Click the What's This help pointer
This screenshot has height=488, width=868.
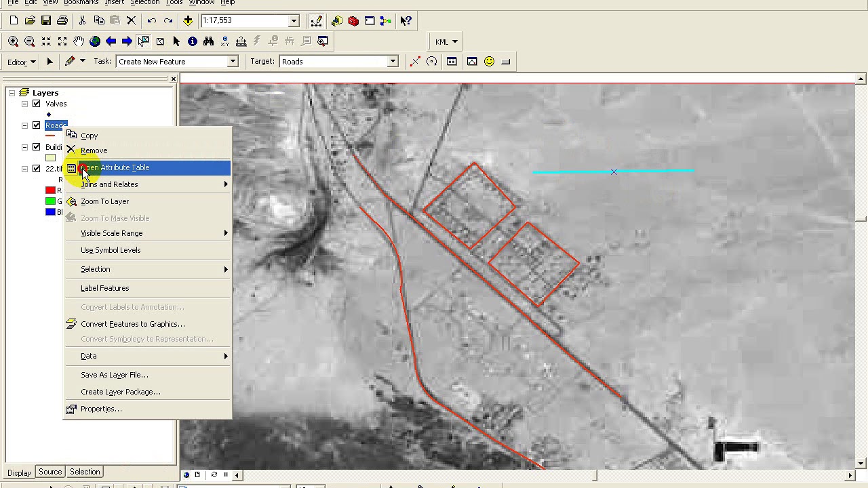pyautogui.click(x=406, y=21)
